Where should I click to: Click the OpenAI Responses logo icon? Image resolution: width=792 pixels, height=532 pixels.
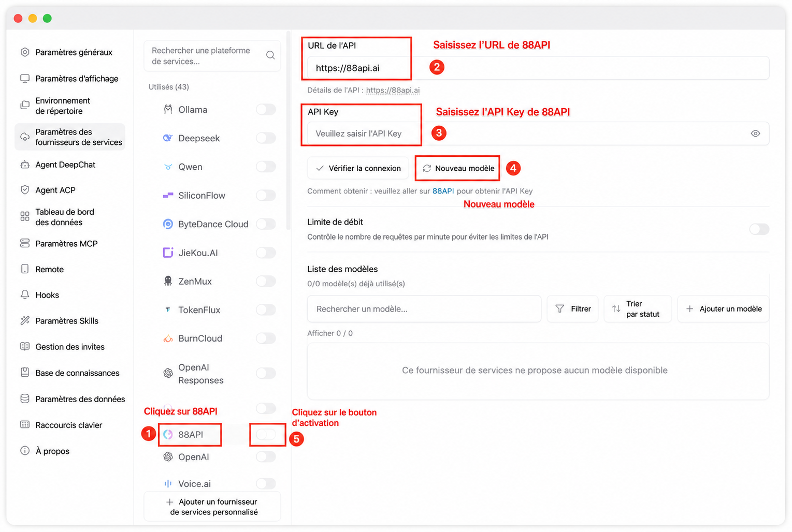pos(168,373)
